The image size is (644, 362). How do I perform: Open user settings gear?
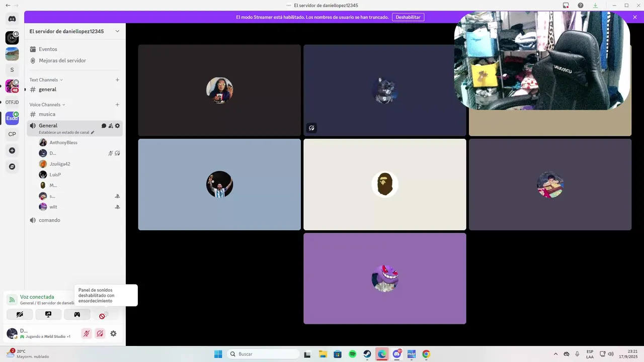pos(113,333)
